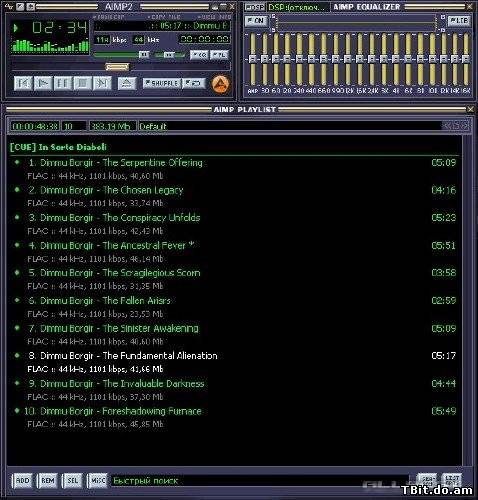Click the Play button
The height and width of the screenshot is (500, 478).
point(43,83)
